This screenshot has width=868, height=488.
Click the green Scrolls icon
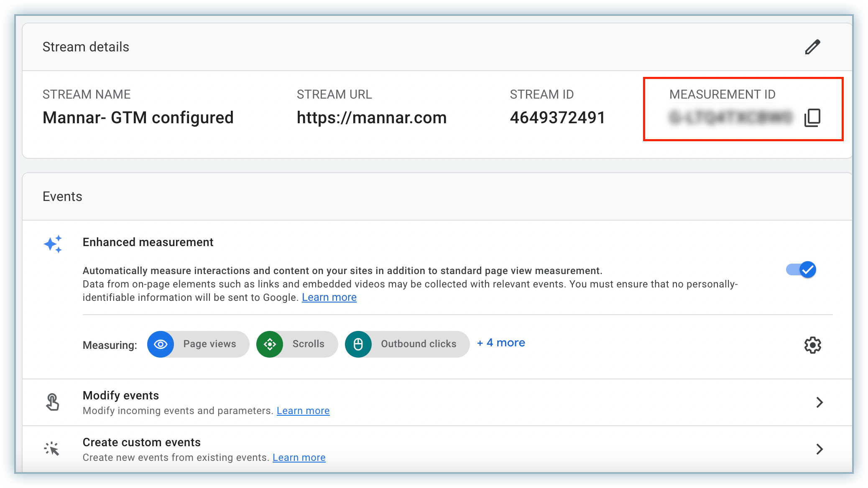(x=270, y=344)
